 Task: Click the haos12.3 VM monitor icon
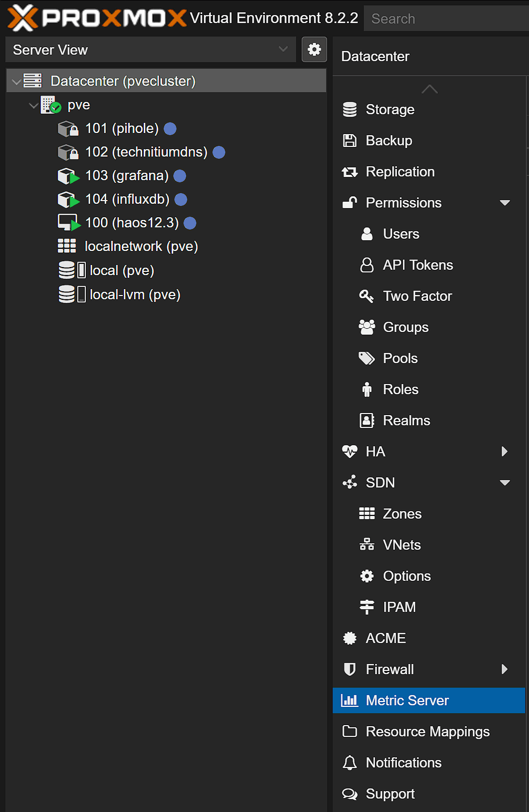point(69,223)
